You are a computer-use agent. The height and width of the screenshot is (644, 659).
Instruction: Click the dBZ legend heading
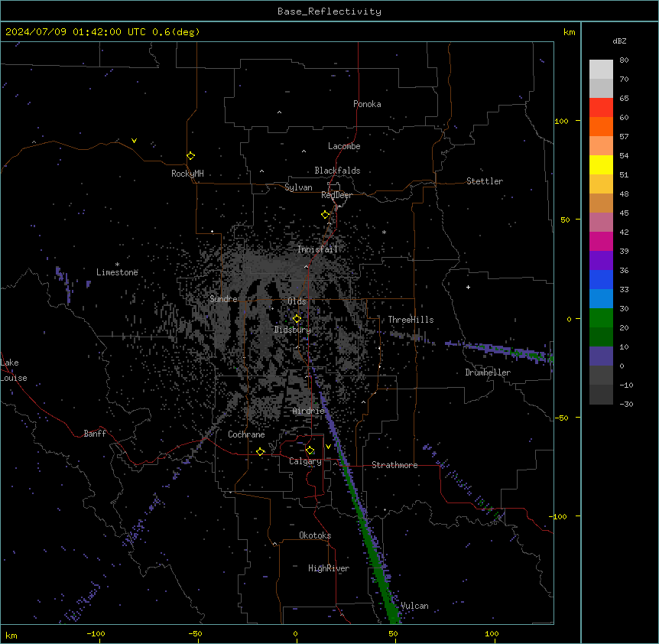(x=619, y=41)
